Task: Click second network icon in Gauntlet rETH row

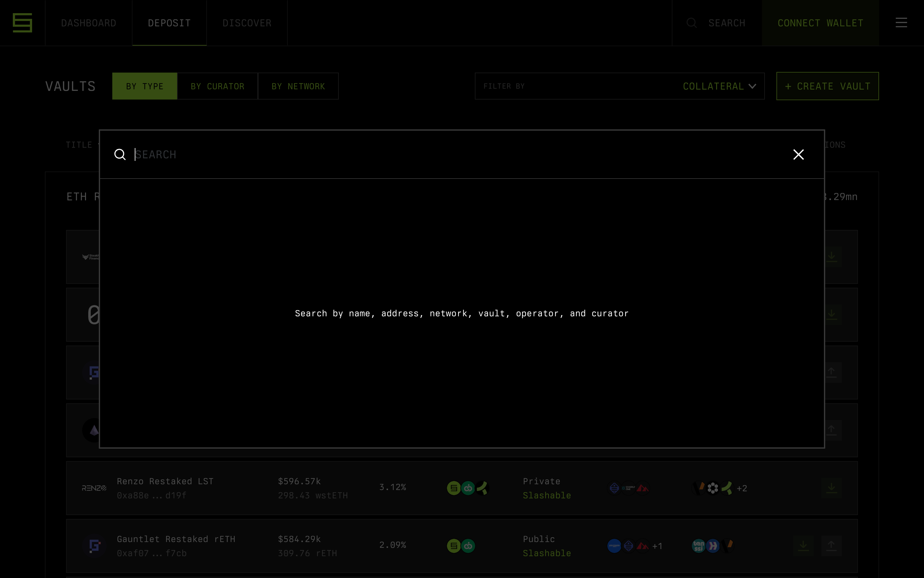Action: click(629, 546)
